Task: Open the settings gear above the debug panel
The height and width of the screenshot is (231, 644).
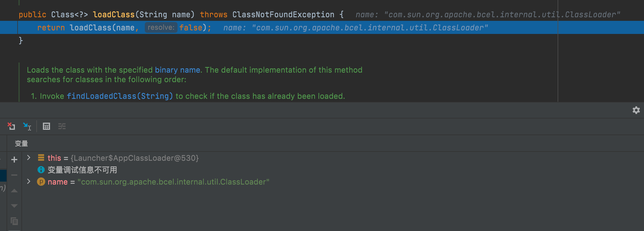Action: pos(636,110)
